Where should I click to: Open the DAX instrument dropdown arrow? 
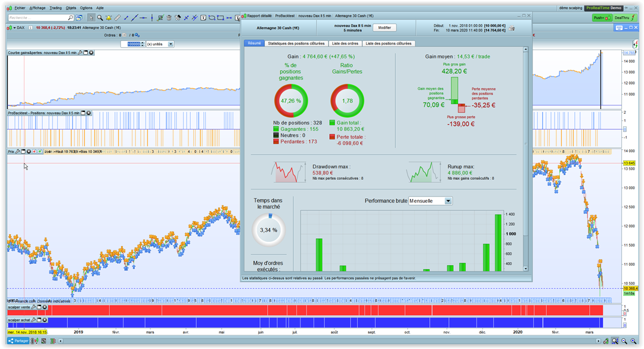[14, 28]
